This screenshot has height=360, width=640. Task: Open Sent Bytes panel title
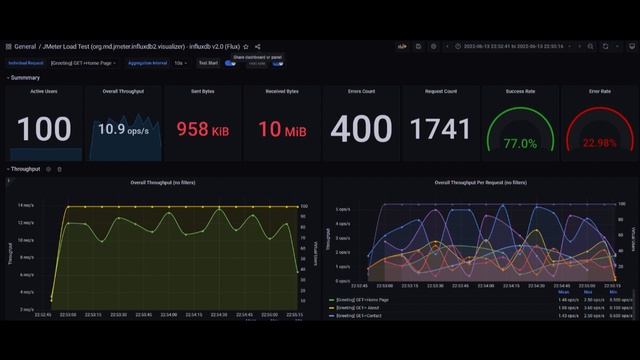tap(203, 91)
